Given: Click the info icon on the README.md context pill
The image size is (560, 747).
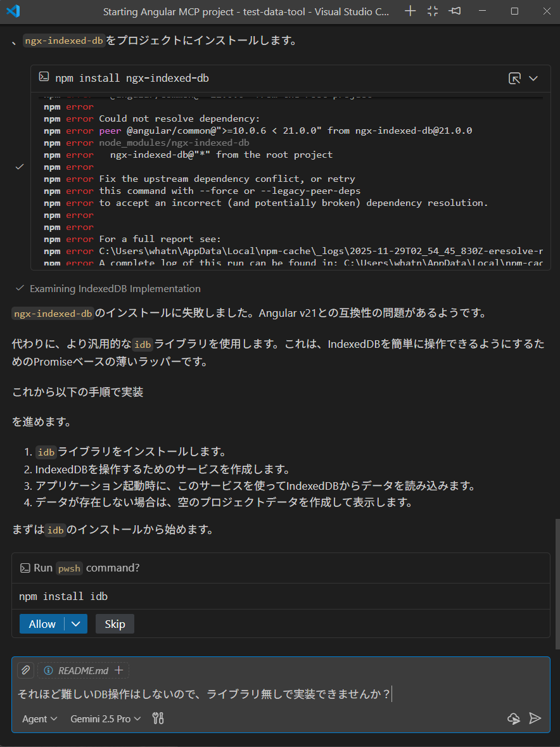Looking at the screenshot, I should (x=49, y=670).
